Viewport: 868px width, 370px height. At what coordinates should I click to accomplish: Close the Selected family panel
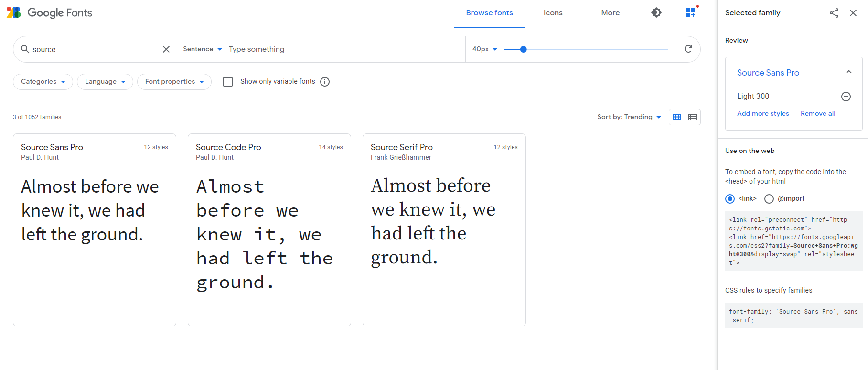[853, 13]
